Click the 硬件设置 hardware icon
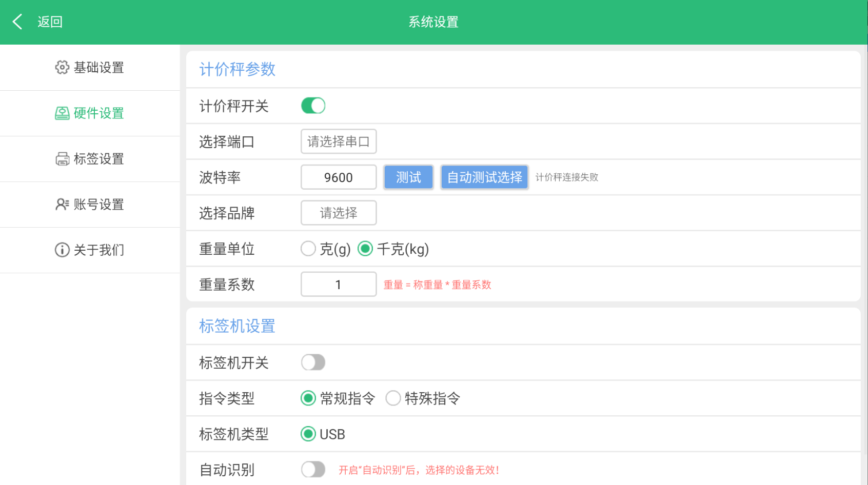Screen dimensions: 868x485 point(62,113)
